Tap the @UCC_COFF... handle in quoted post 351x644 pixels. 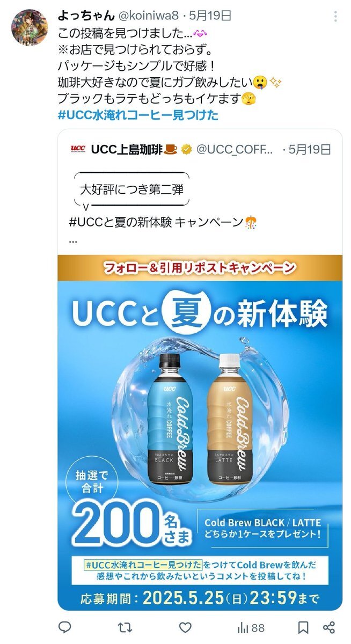click(x=234, y=149)
